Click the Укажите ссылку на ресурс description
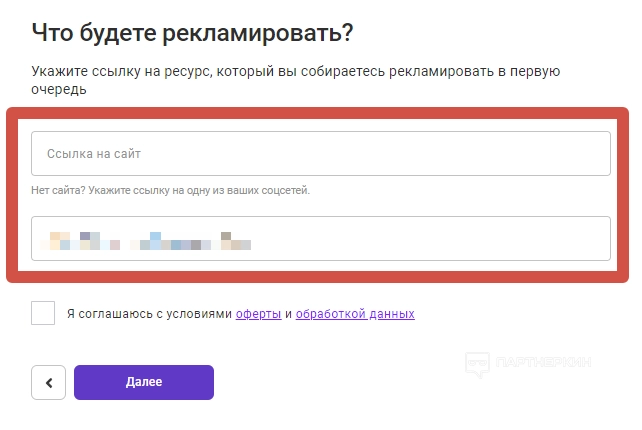This screenshot has height=430, width=642. [x=295, y=71]
